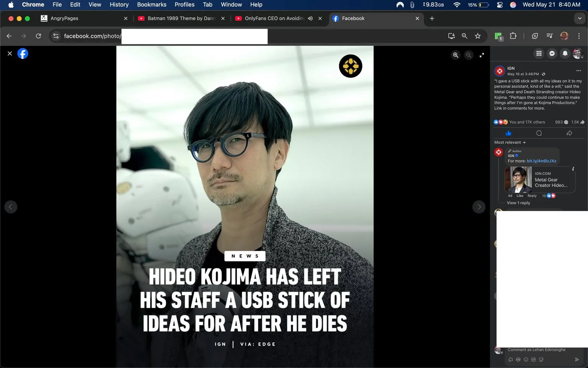Open post options three-dot menu

[578, 71]
